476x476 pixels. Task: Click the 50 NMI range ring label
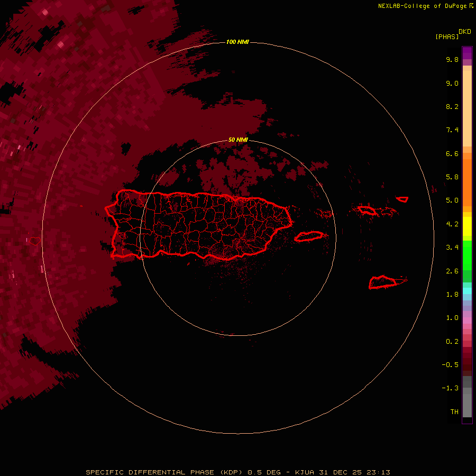pyautogui.click(x=238, y=140)
